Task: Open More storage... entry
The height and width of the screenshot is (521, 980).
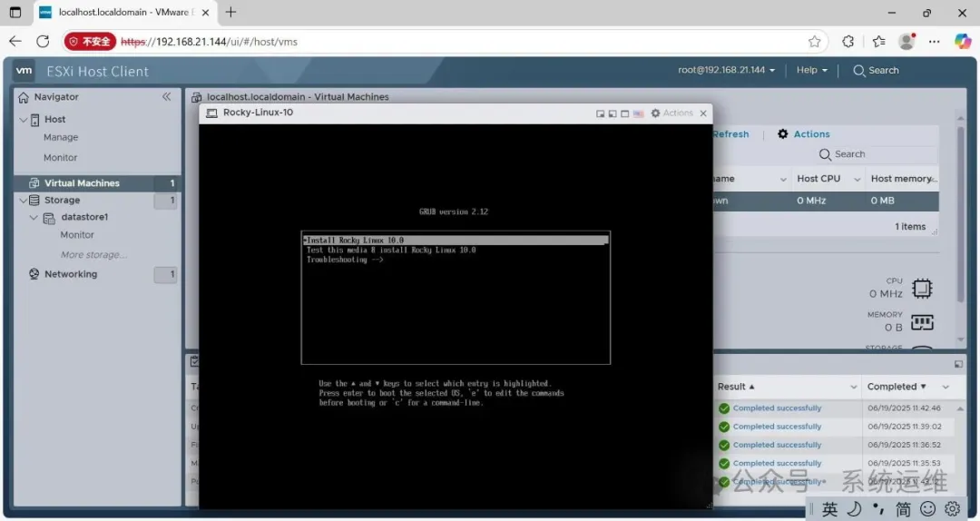Action: [x=93, y=255]
